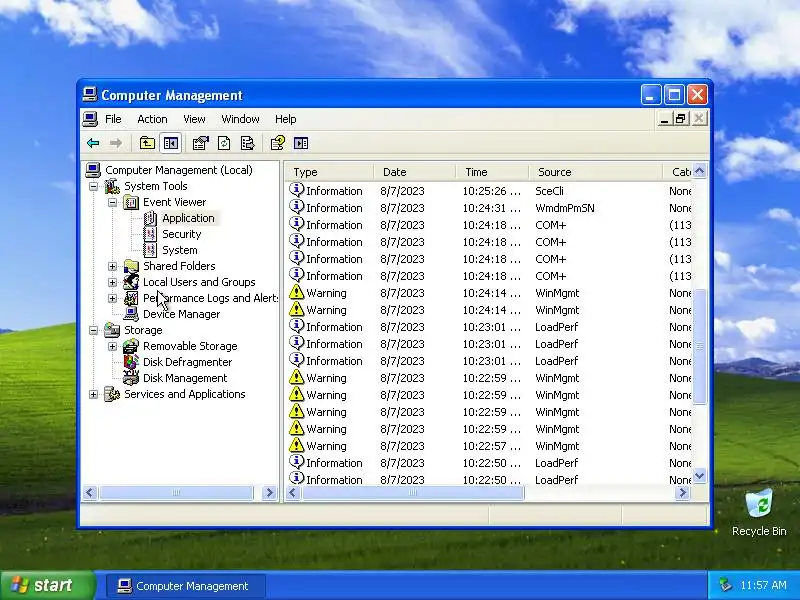Viewport: 800px width, 600px height.
Task: Click the Security log icon
Action: pos(150,234)
